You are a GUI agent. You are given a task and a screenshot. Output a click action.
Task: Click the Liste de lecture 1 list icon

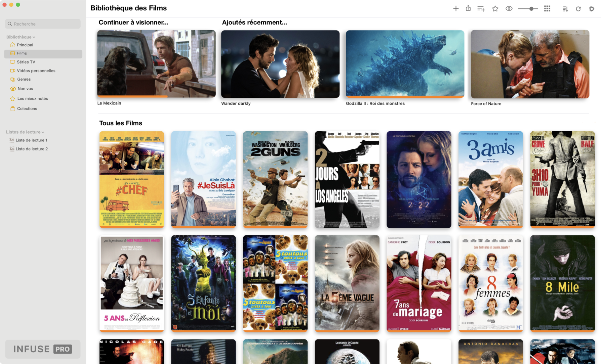pos(12,140)
